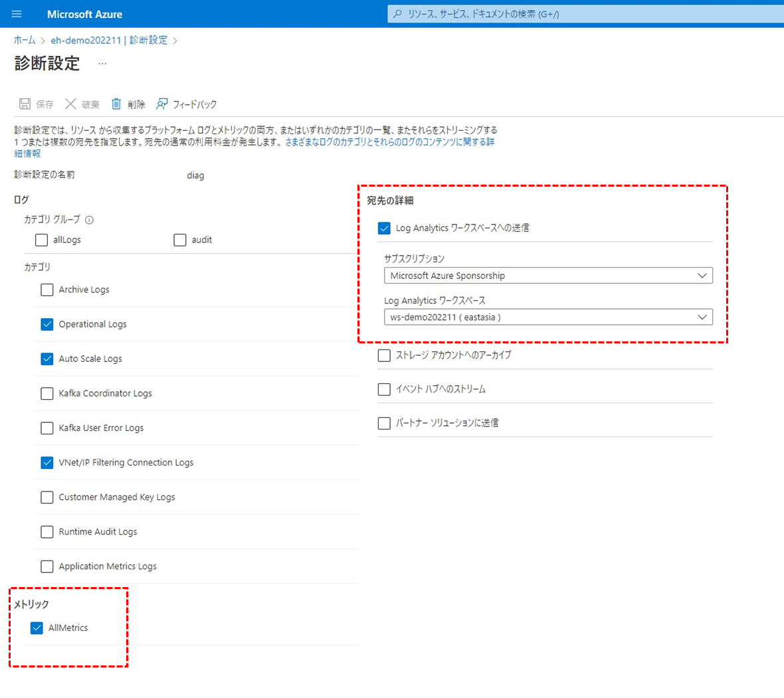Click the 破棄 button
Viewport: 784px width, 698px height.
(x=82, y=104)
